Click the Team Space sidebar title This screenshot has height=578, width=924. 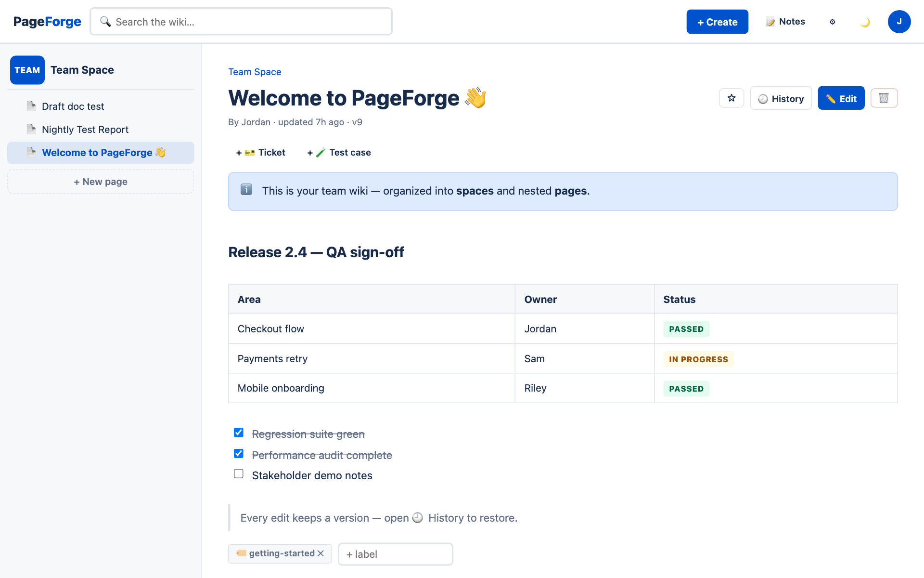[82, 70]
